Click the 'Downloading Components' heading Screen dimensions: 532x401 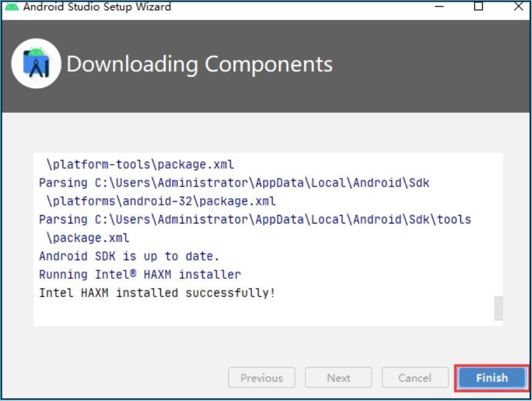tap(199, 64)
